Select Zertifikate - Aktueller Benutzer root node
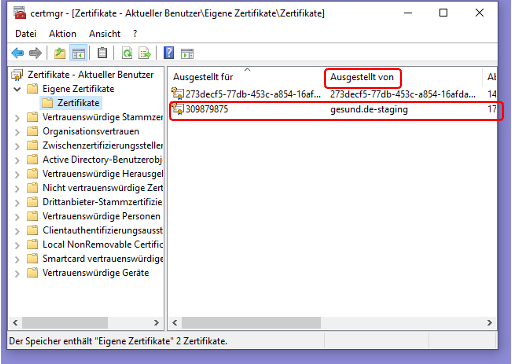The height and width of the screenshot is (364, 512). point(91,75)
